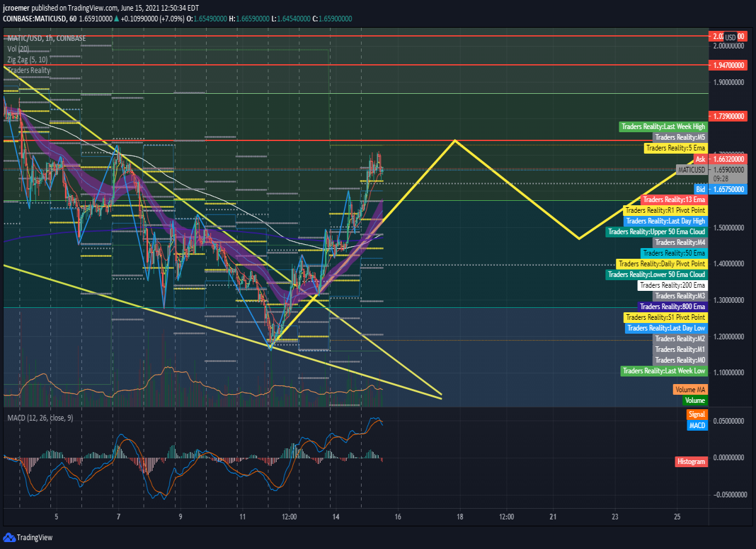Click the Daily Pivot Point label
The height and width of the screenshot is (549, 756).
pyautogui.click(x=661, y=264)
